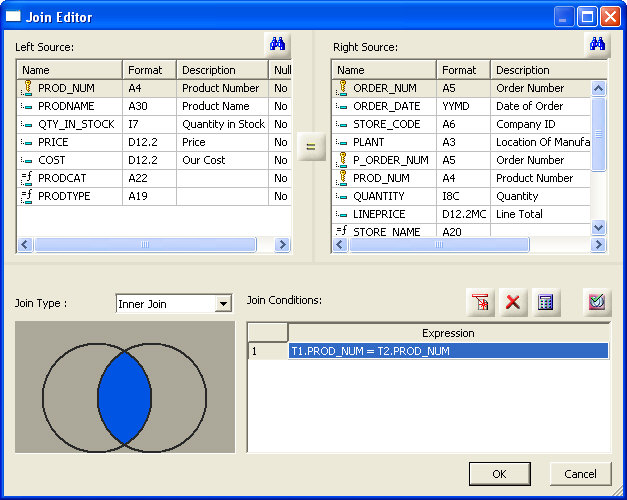The image size is (627, 500).
Task: Select PRODCAT field name
Action: (62, 178)
